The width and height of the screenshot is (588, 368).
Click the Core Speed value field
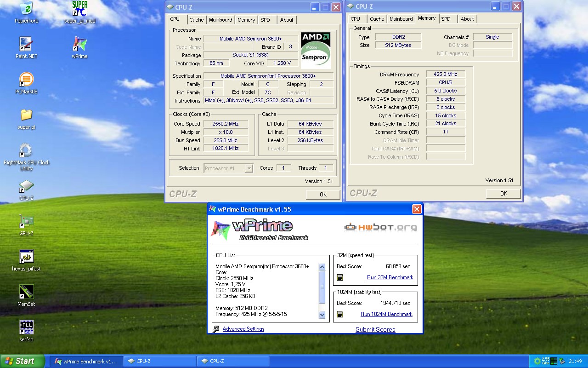point(226,124)
